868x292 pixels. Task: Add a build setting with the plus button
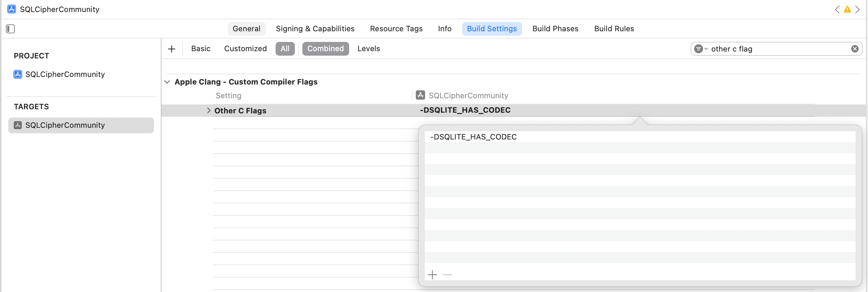click(x=171, y=49)
